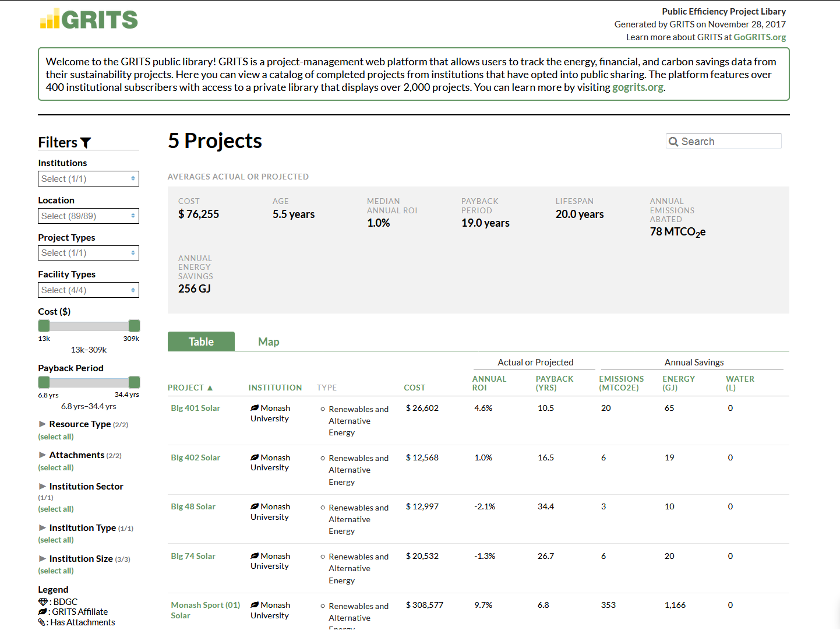Viewport: 840px width, 630px height.
Task: Open the Project Types select dropdown
Action: click(x=89, y=253)
